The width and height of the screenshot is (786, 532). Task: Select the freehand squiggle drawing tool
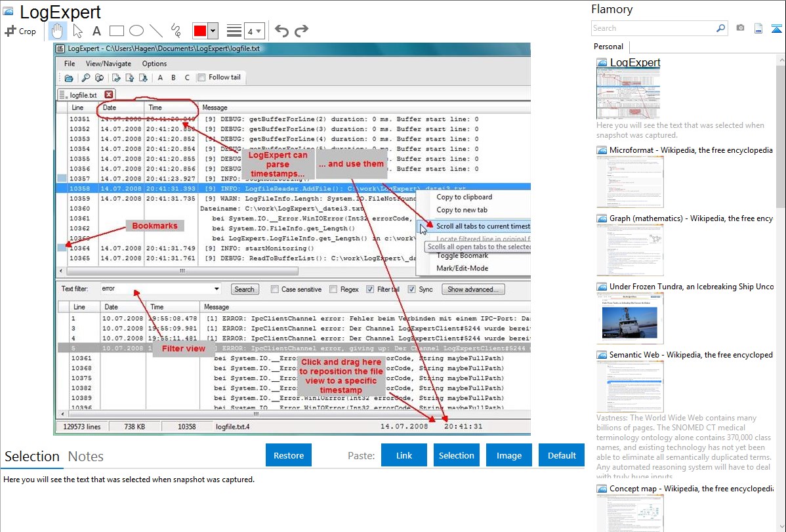point(176,31)
